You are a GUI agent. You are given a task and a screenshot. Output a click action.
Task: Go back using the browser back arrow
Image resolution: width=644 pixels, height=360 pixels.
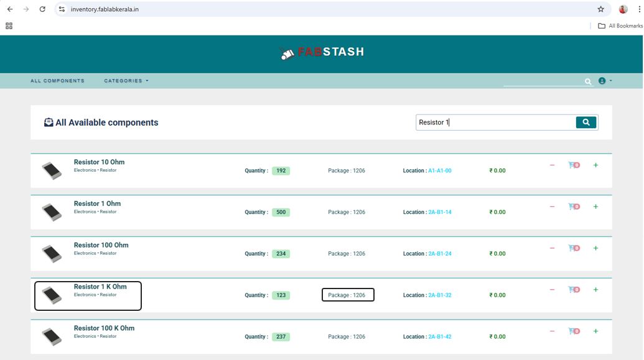coord(10,9)
